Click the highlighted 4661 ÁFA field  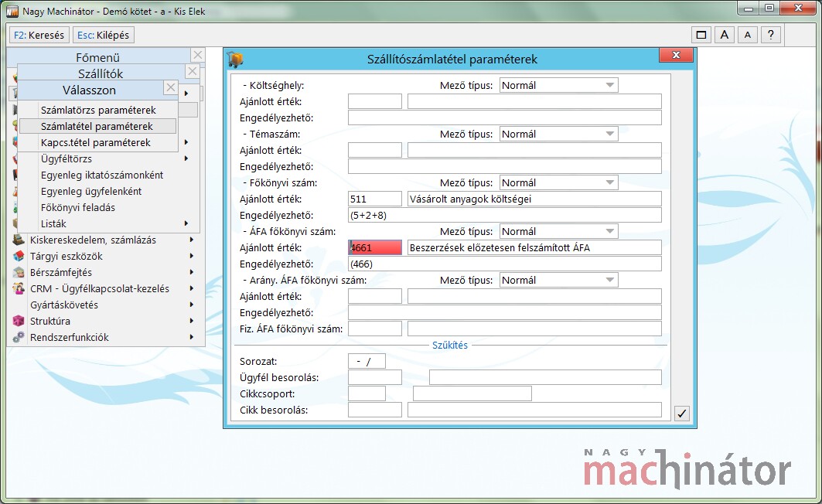coord(375,248)
